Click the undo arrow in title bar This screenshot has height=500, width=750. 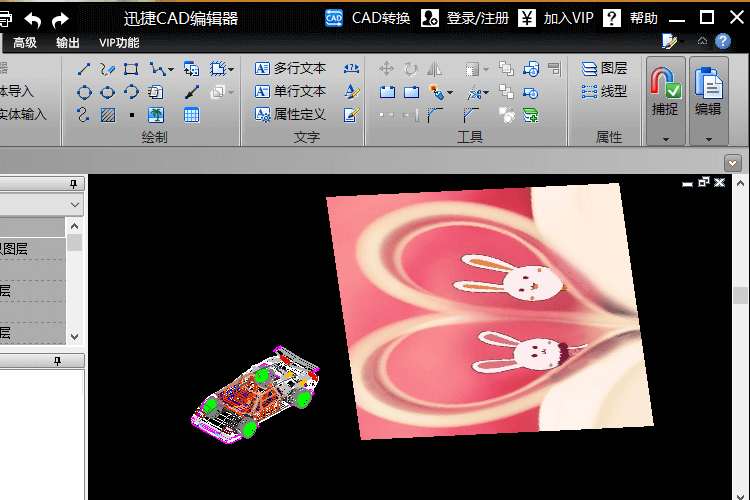33,20
